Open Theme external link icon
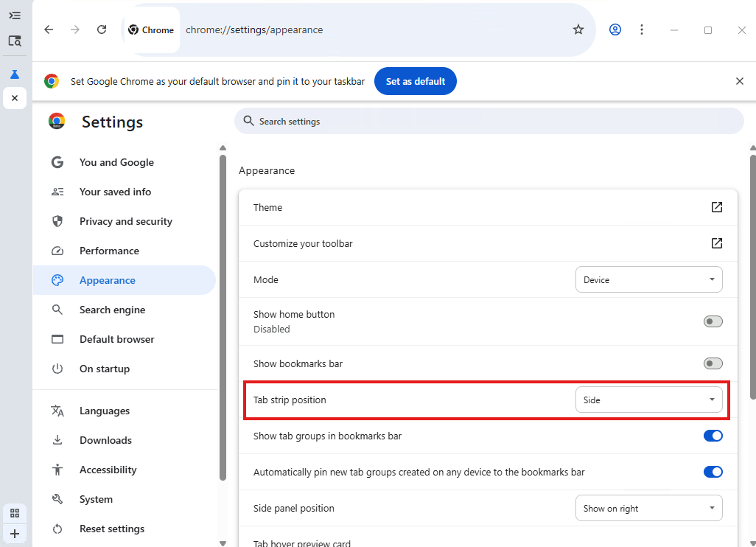756x547 pixels. click(x=716, y=207)
